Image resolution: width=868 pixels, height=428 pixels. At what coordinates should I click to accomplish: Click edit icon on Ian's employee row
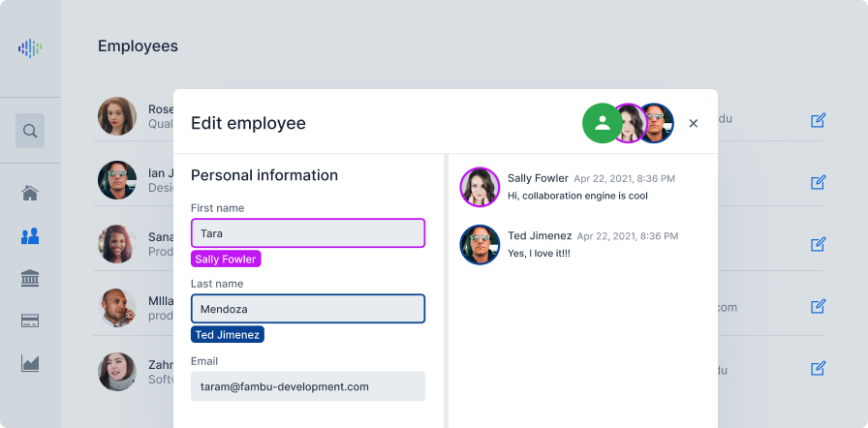pos(819,182)
